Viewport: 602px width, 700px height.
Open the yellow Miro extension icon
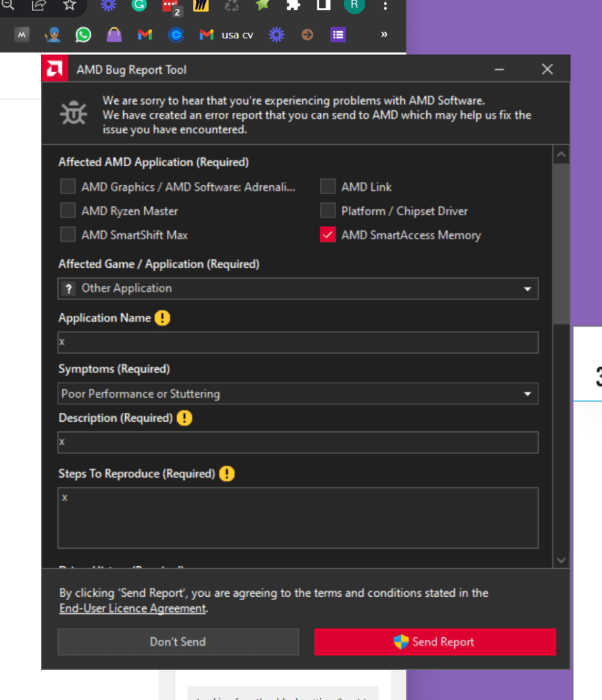pos(201,5)
